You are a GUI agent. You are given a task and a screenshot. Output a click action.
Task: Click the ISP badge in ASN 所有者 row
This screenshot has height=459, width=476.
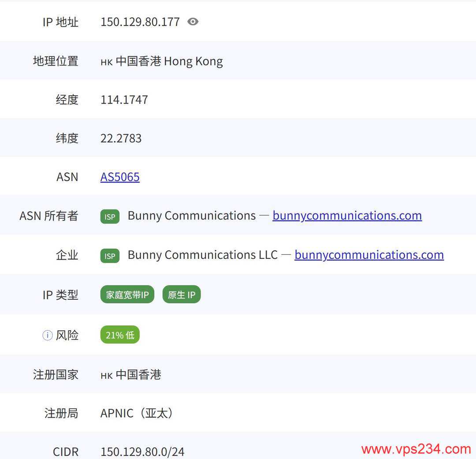click(x=110, y=216)
